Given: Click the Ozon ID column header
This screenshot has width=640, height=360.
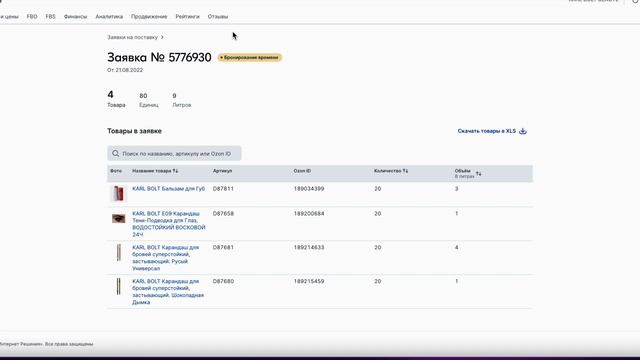Looking at the screenshot, I should point(302,171).
